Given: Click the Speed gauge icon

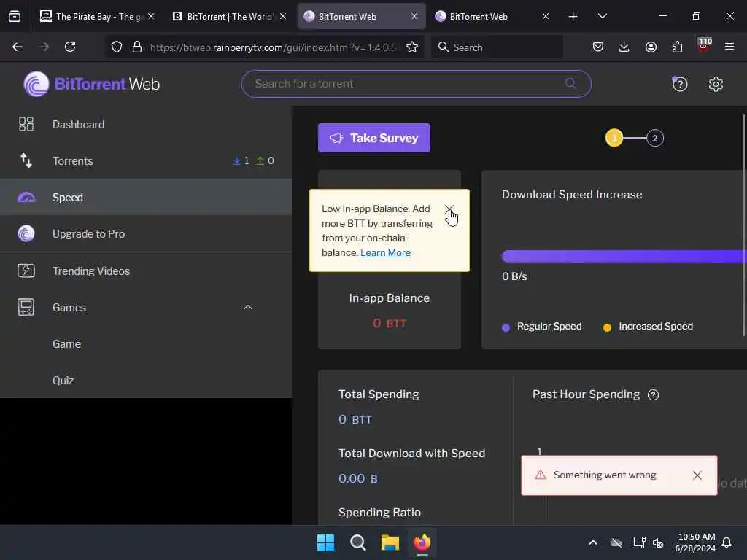Looking at the screenshot, I should point(26,197).
